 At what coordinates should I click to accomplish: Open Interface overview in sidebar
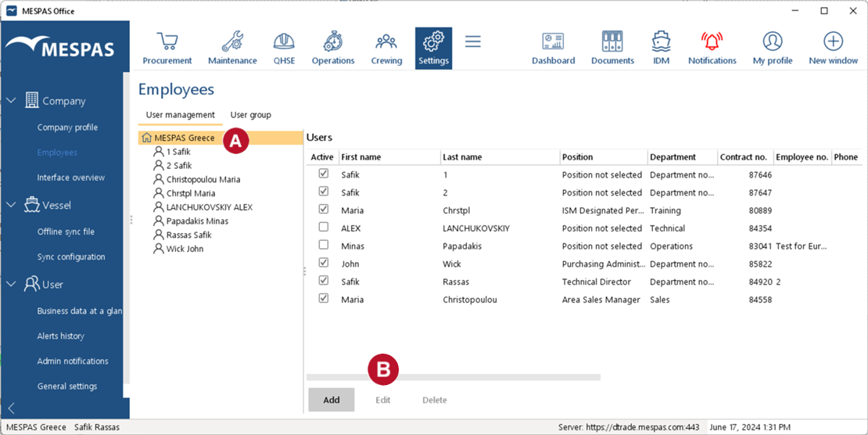tap(71, 178)
